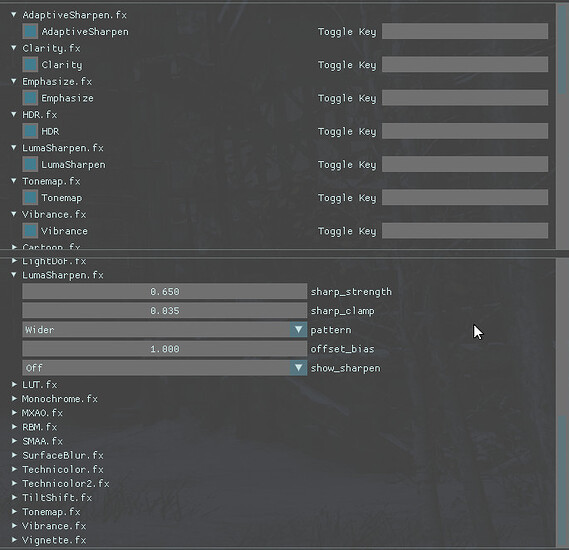This screenshot has width=569, height=550.
Task: Toggle the LumaSharpen checkbox
Action: coord(30,164)
